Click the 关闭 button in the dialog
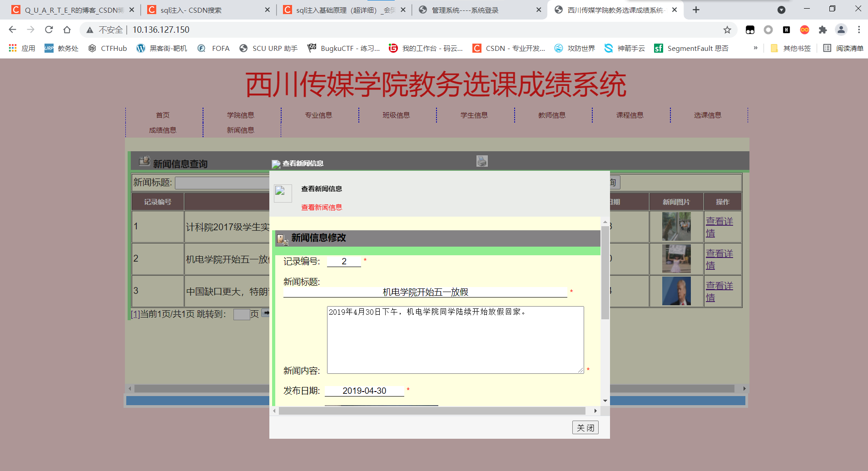 (585, 427)
